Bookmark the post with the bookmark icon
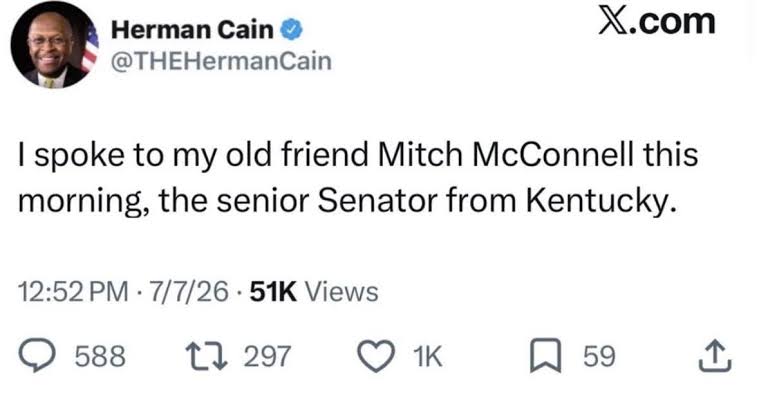Screen dimensions: 759x404 [x=546, y=357]
